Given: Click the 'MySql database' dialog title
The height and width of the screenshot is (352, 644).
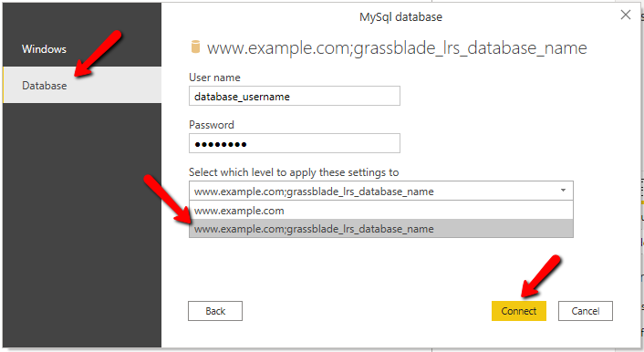Looking at the screenshot, I should coord(400,16).
